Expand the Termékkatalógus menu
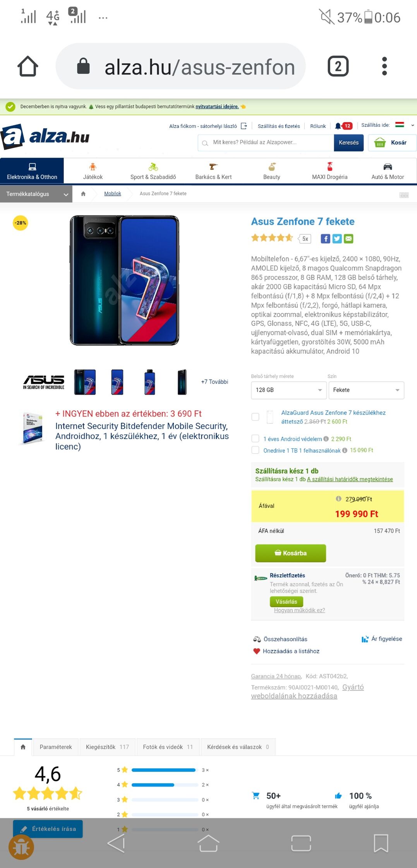This screenshot has height=868, width=417. pyautogui.click(x=36, y=194)
